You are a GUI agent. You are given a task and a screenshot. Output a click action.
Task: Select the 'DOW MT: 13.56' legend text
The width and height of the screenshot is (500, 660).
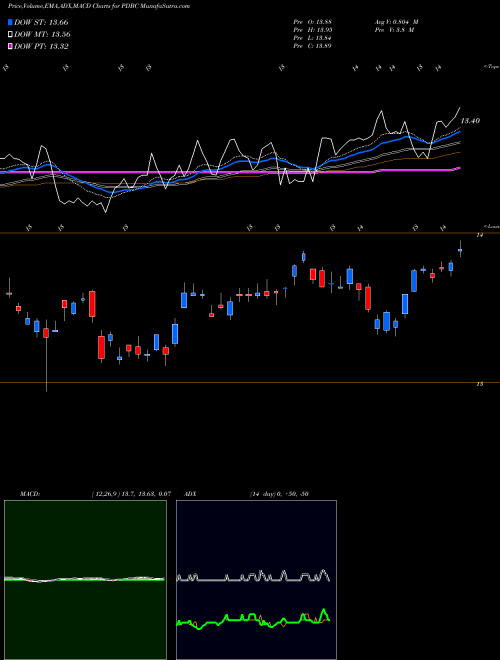click(42, 35)
